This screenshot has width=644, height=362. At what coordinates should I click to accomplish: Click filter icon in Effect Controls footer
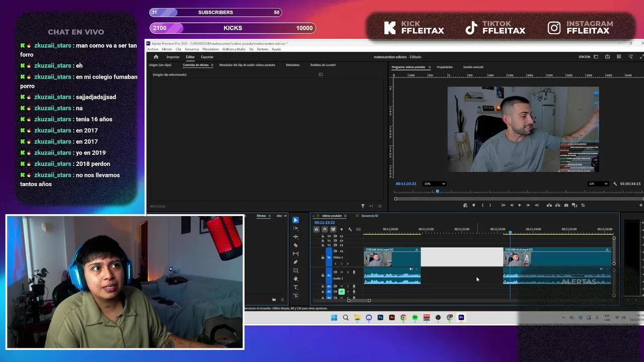pos(363,206)
